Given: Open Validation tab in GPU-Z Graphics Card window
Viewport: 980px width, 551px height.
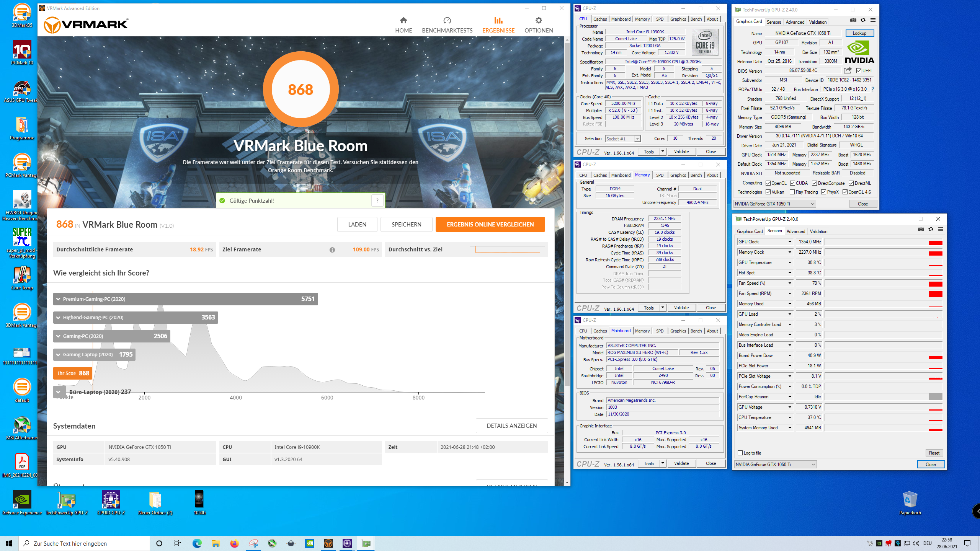Looking at the screenshot, I should (818, 22).
